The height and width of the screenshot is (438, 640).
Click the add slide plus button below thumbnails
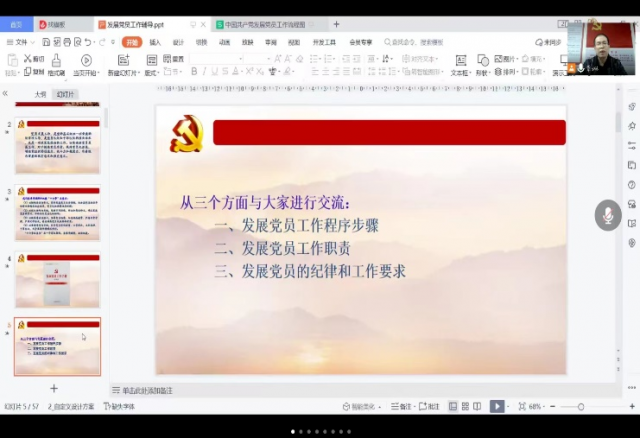tap(54, 388)
